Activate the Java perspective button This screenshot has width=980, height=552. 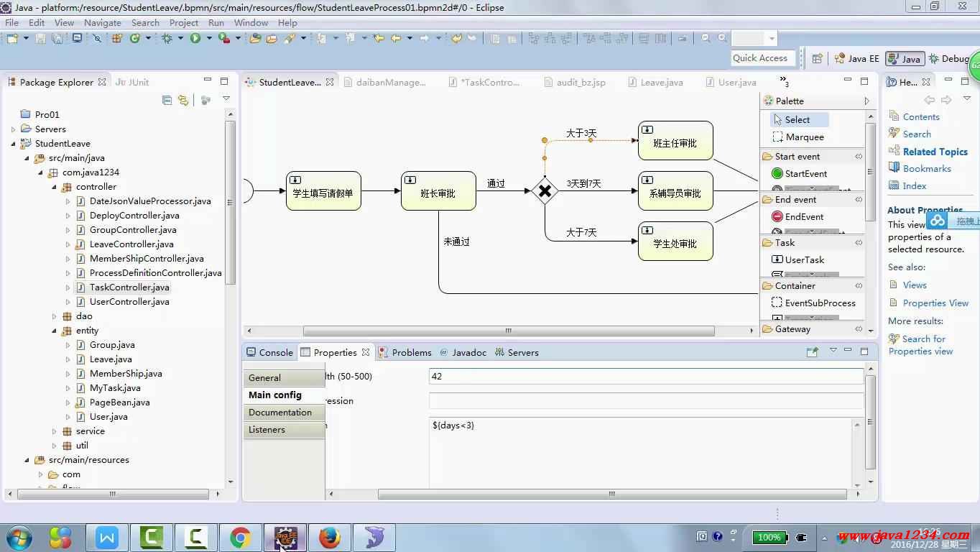(x=905, y=59)
